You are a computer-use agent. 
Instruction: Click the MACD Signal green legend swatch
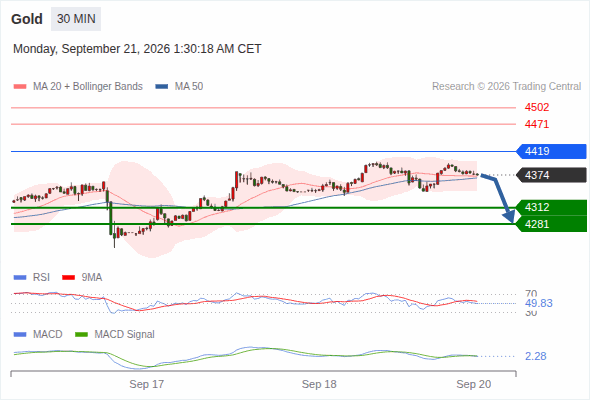[81, 334]
